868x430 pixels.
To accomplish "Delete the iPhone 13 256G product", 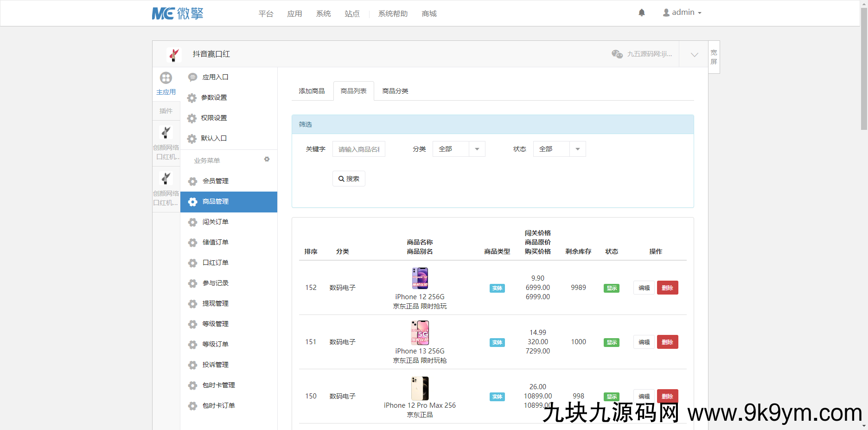I will [667, 342].
